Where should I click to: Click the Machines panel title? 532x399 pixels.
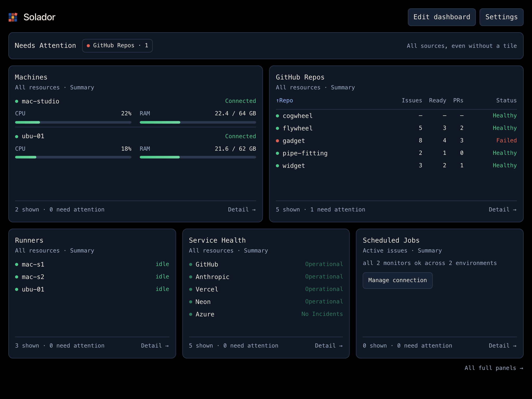point(31,77)
